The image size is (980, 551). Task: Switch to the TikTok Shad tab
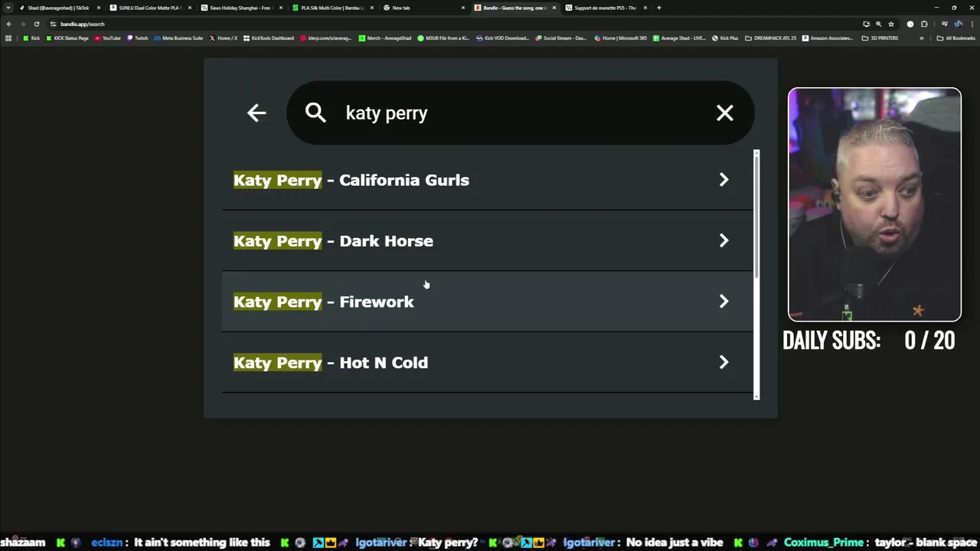pos(59,8)
